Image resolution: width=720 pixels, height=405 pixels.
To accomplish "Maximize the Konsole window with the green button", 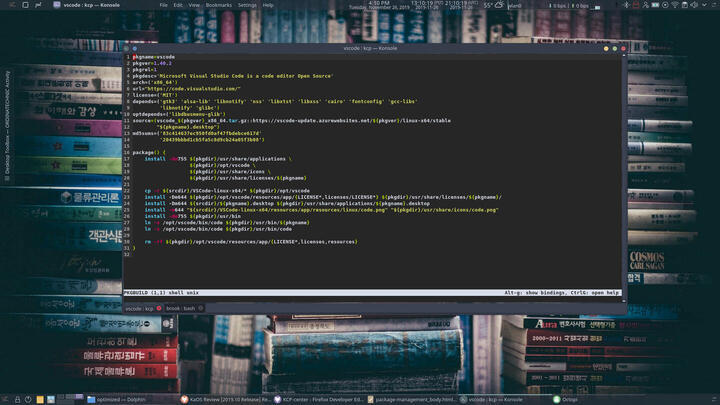I will click(x=615, y=48).
